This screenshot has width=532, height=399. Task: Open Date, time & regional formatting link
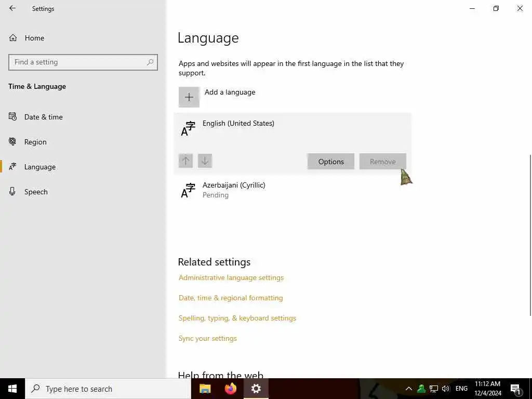231,298
